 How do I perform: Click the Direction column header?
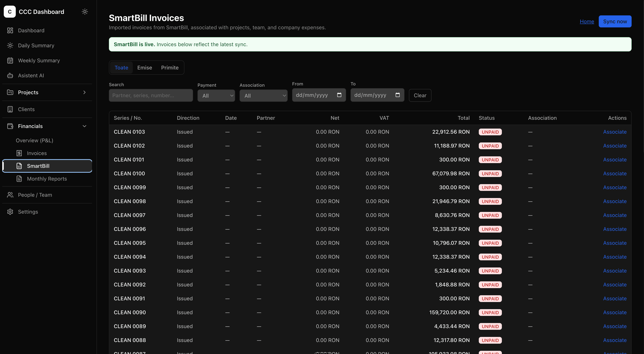pyautogui.click(x=188, y=118)
